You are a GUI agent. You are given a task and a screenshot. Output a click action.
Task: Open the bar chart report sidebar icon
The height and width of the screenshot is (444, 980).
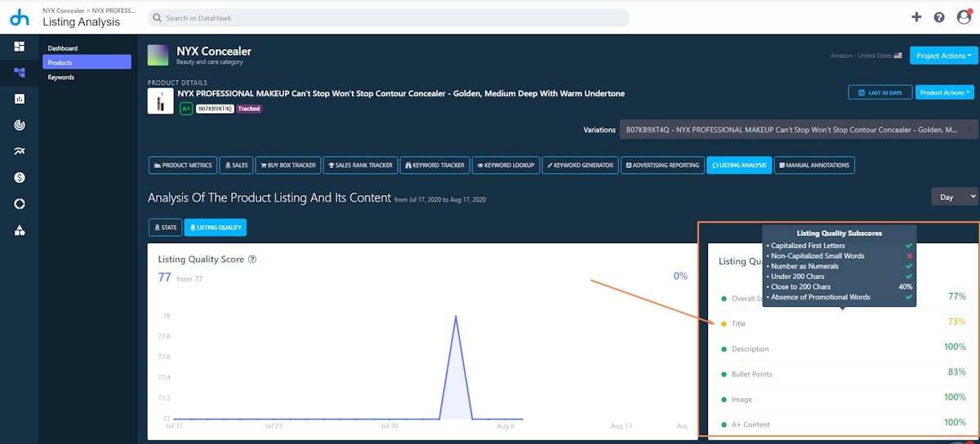(20, 99)
